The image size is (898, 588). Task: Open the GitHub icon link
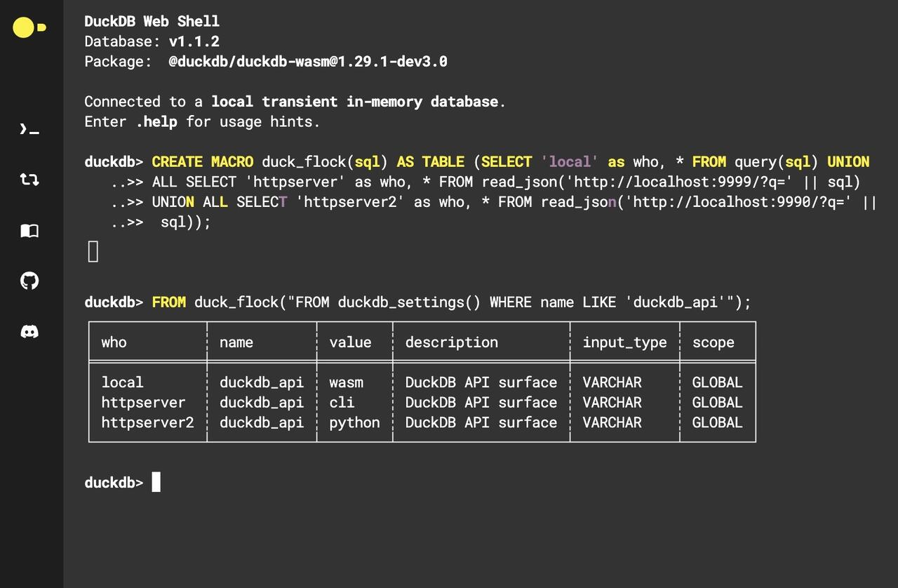[29, 281]
